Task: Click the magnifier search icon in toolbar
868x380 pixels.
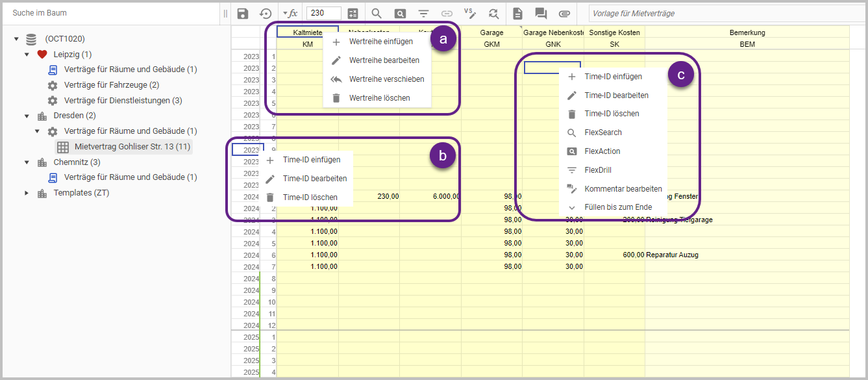Action: pos(377,13)
